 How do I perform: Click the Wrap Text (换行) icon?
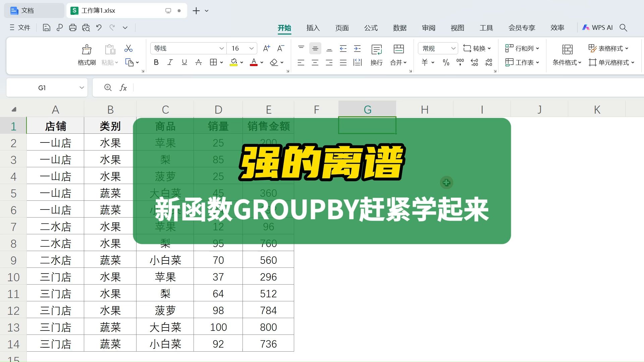(376, 50)
